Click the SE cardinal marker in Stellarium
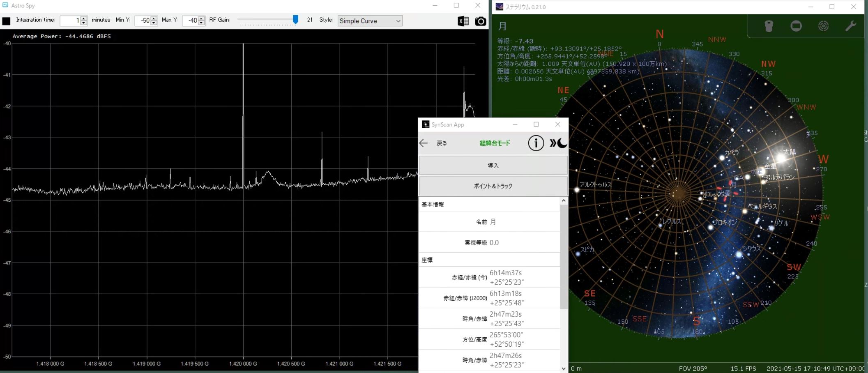Screen dimensions: 868x373 [590, 293]
